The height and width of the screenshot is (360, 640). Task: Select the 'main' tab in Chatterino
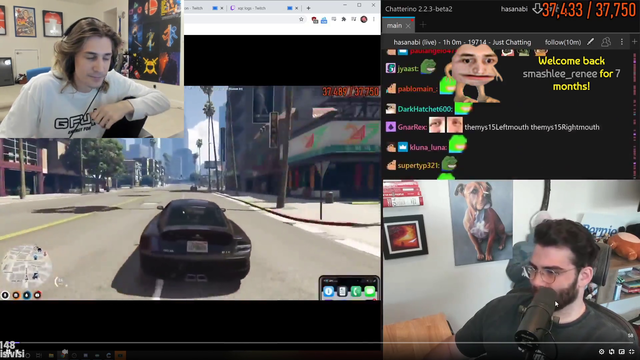point(398,25)
